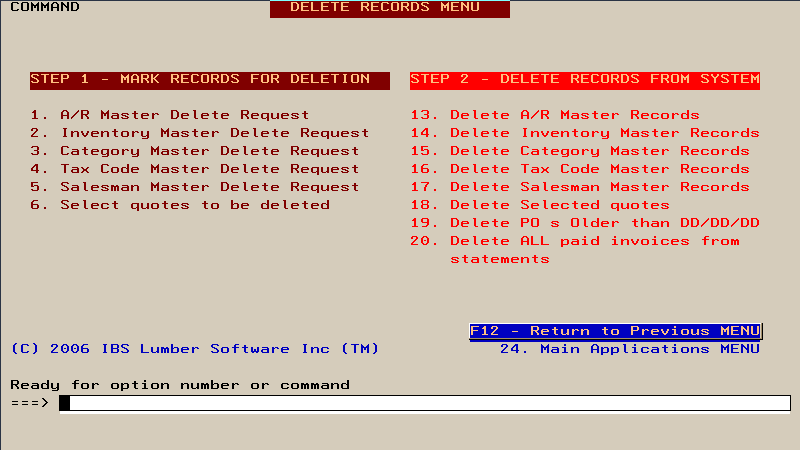Click the Step 1 Mark Records header

tap(210, 80)
